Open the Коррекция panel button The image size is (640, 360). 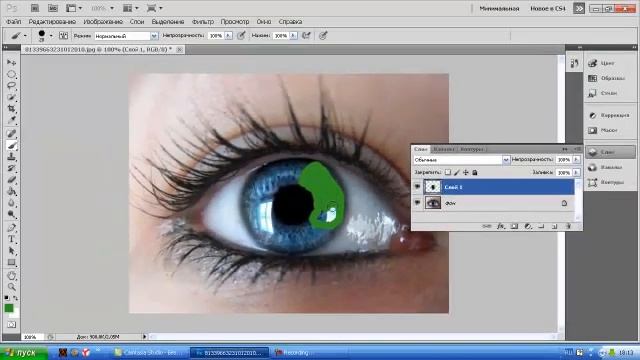coord(610,116)
